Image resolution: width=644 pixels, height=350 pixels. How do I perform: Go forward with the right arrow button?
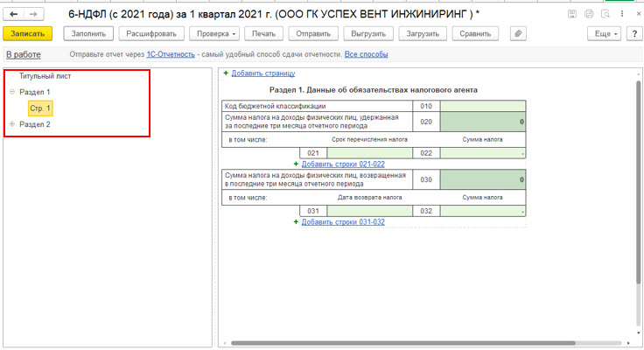tap(33, 14)
